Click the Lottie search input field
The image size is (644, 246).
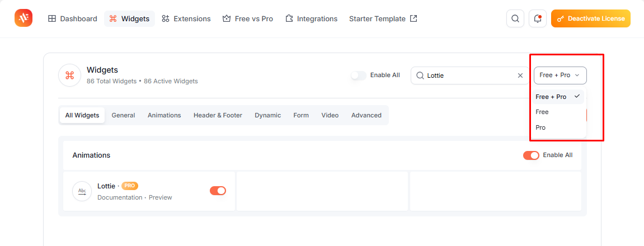(470, 75)
